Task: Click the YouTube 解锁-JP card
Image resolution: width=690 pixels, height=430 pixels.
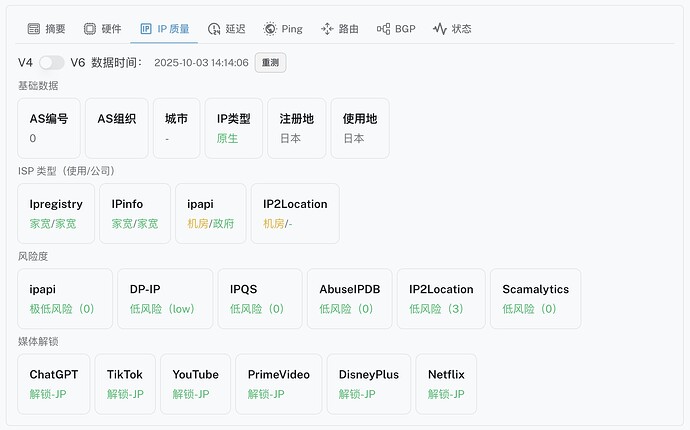Action: [195, 384]
